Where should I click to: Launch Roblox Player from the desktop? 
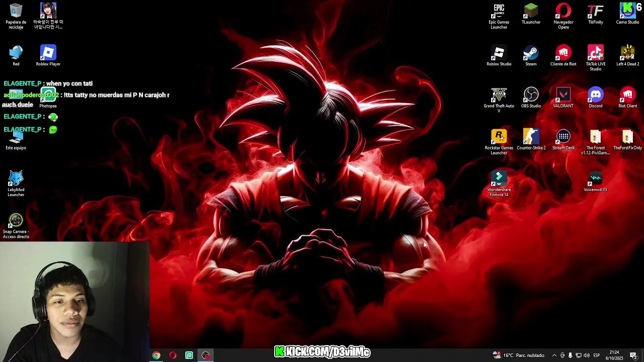point(48,55)
